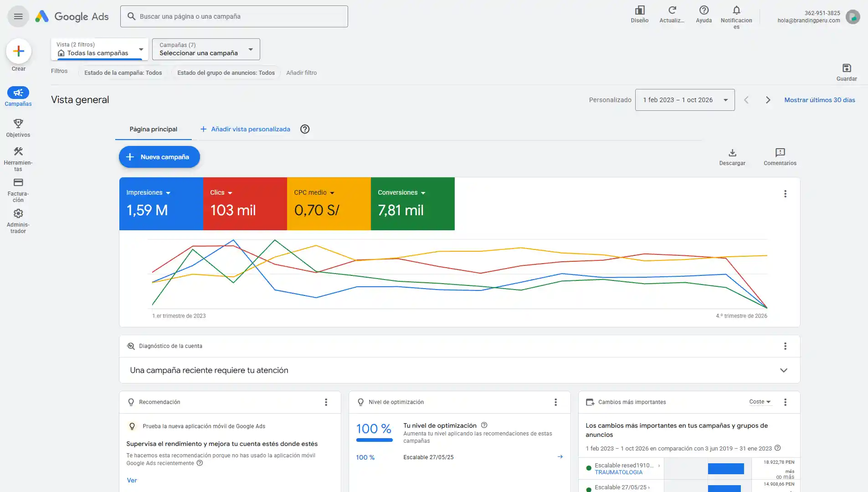The image size is (868, 492).
Task: Open the CPC medio metric dropdown
Action: [314, 193]
